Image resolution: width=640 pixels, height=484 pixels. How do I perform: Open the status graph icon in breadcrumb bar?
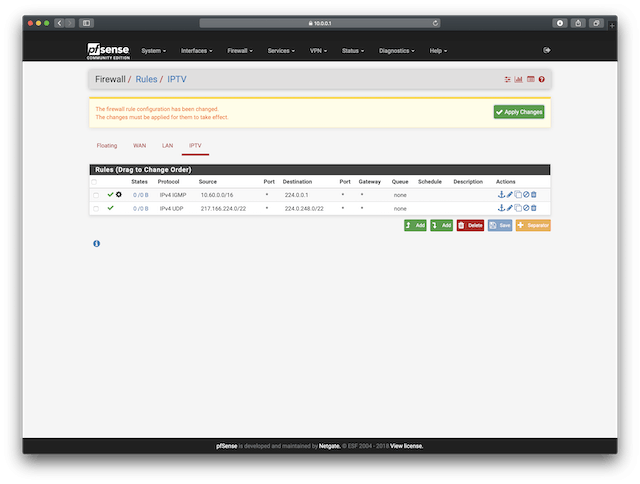(518, 79)
